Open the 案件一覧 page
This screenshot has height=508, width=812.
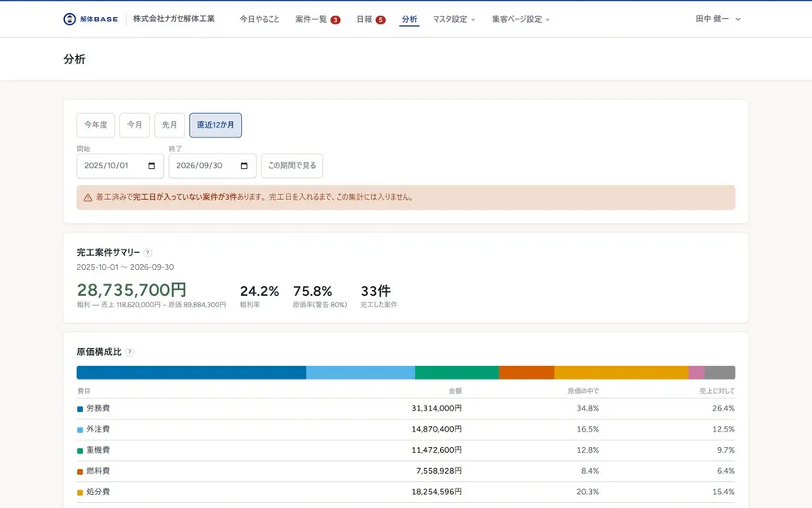(311, 20)
